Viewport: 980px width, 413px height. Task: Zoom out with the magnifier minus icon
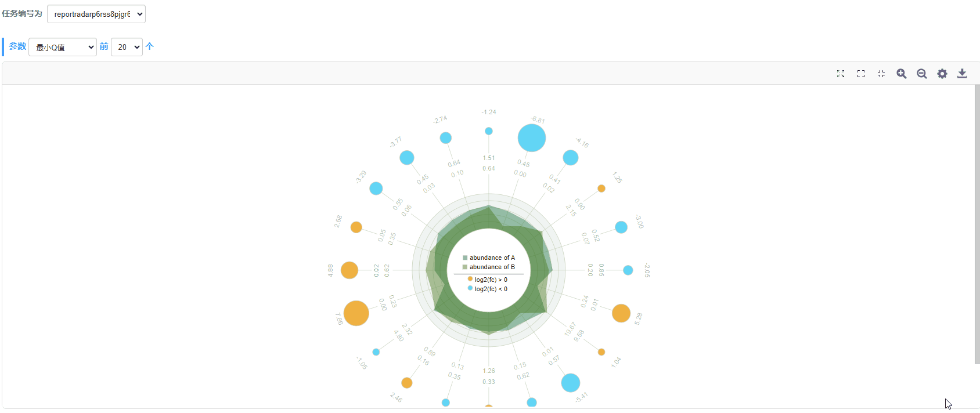pyautogui.click(x=922, y=74)
